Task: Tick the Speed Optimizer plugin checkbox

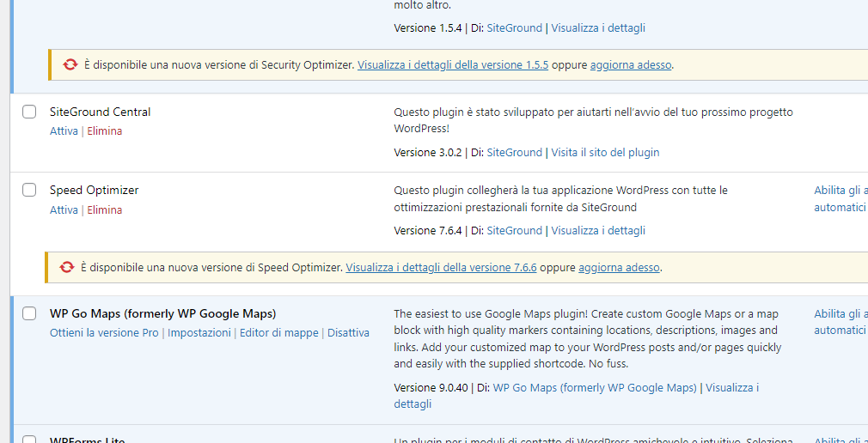Action: 29,190
